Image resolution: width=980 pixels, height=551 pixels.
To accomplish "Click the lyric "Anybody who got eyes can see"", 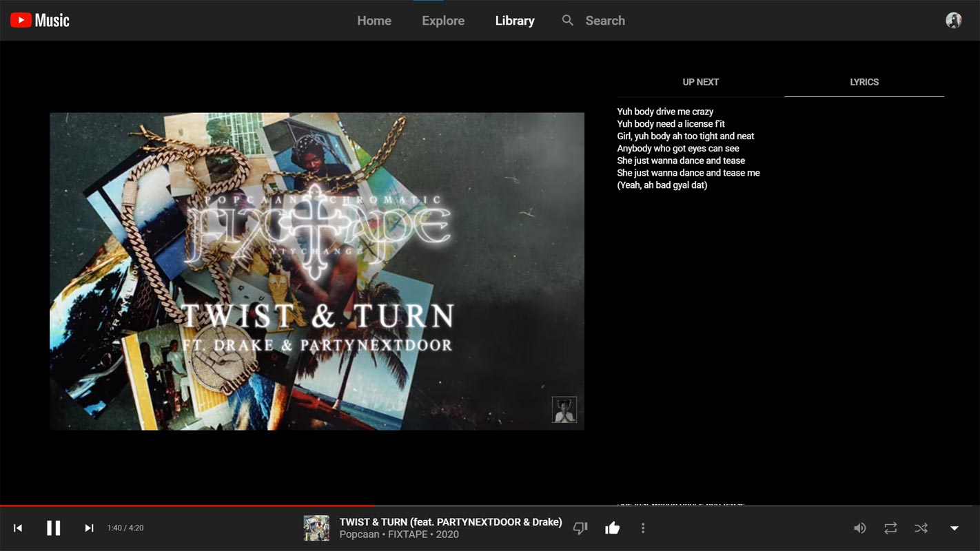I will [678, 148].
